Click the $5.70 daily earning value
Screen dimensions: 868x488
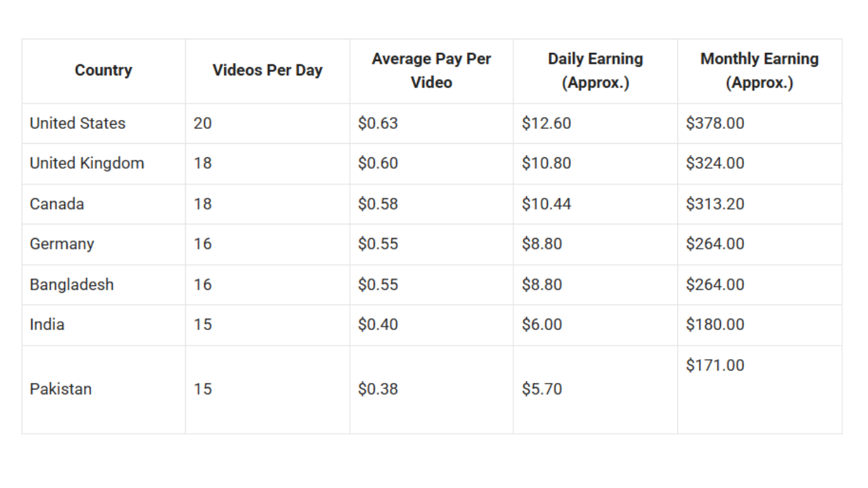(x=542, y=389)
